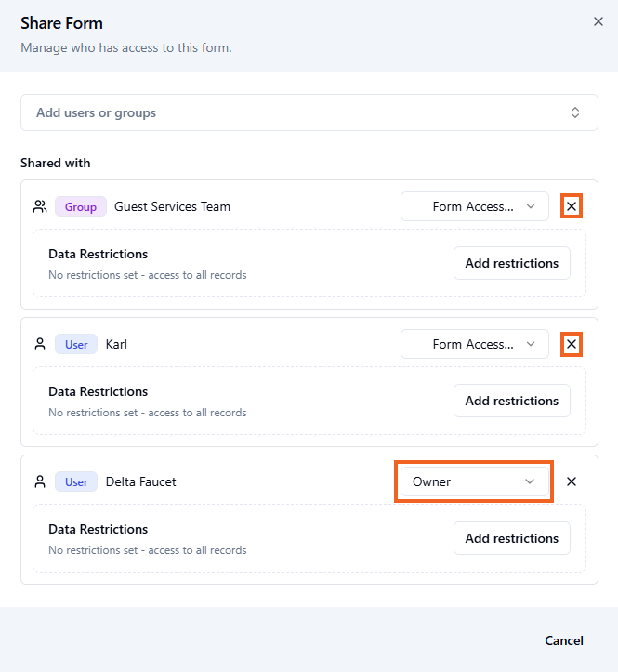Screen dimensions: 618x672
Task: Close the Share Form dialog
Action: [x=598, y=21]
